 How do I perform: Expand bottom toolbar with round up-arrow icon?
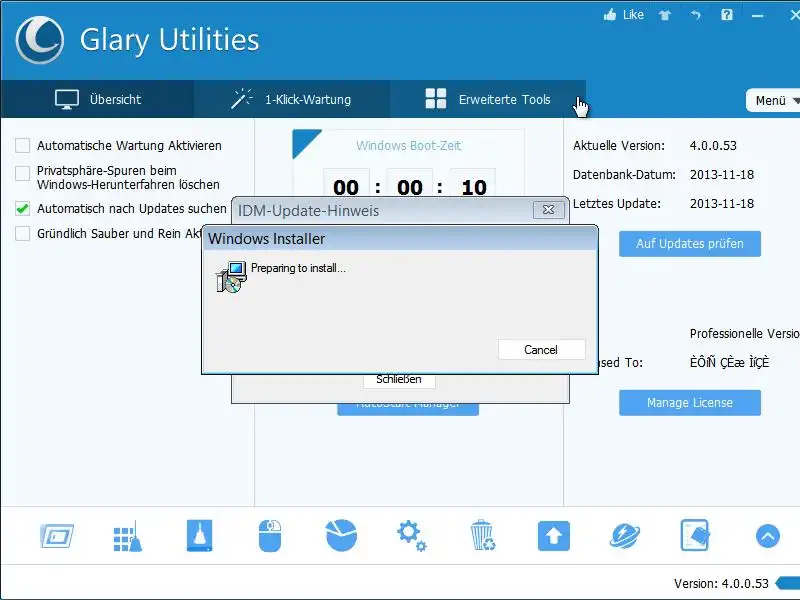pyautogui.click(x=767, y=536)
